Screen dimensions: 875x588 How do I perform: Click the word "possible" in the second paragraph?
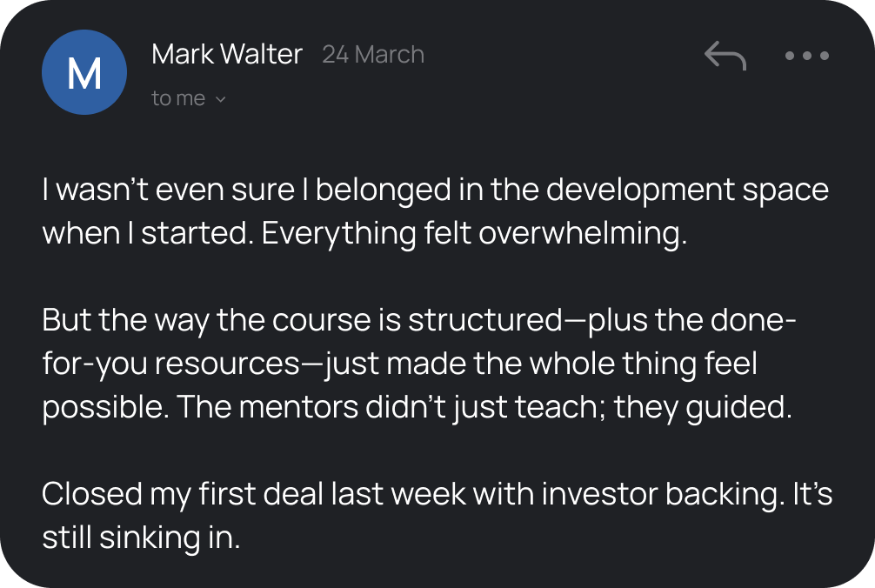coord(104,406)
